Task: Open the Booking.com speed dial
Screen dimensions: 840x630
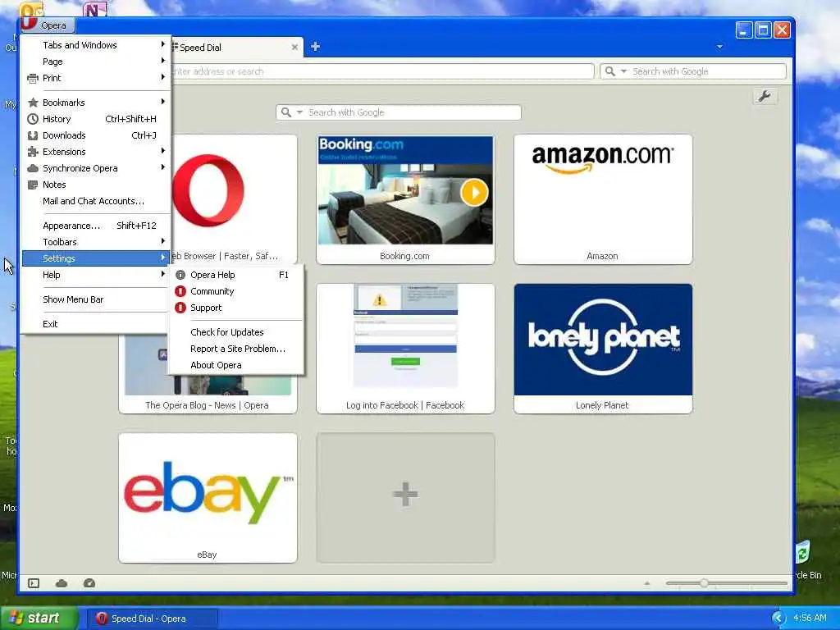Action: (405, 199)
